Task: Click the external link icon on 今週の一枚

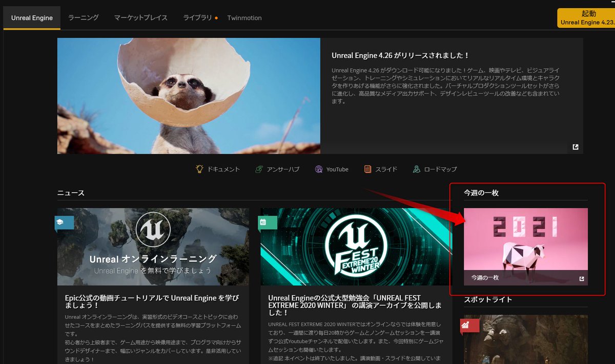Action: coord(582,279)
